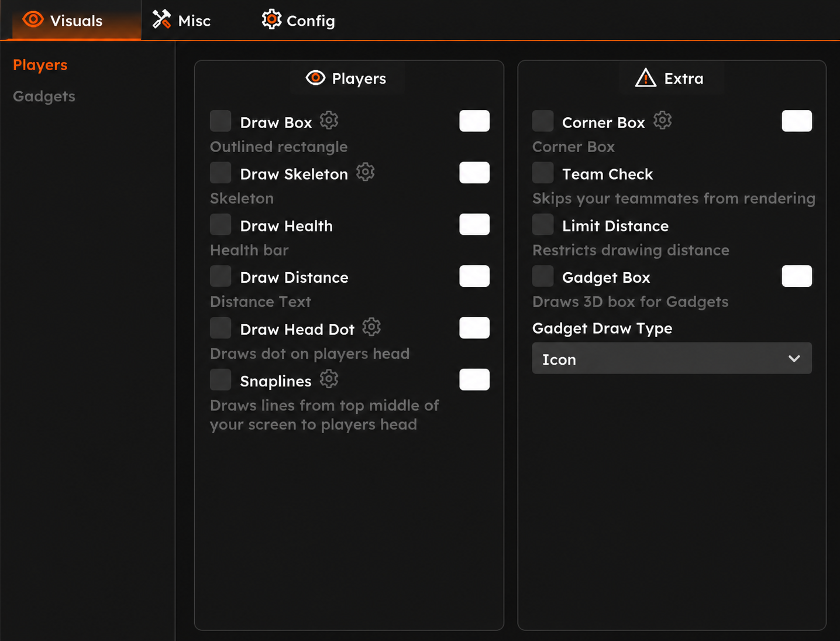840x641 pixels.
Task: Click the Config tab gear icon
Action: click(271, 19)
